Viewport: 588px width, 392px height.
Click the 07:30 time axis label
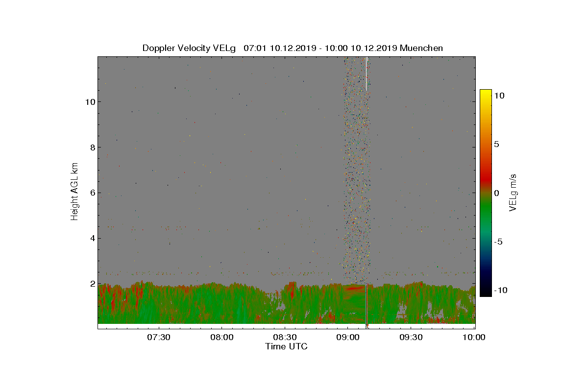coord(158,338)
